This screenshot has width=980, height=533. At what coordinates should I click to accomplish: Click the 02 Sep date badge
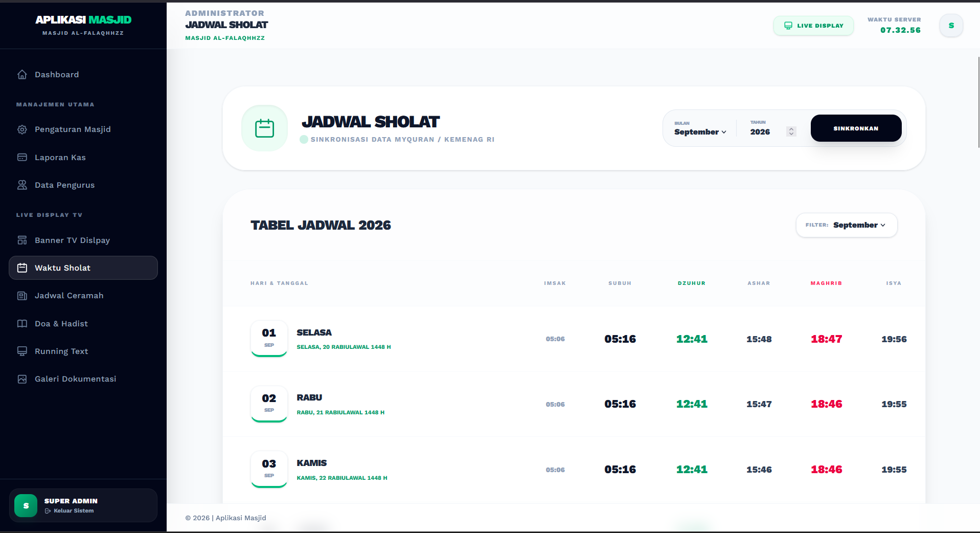pyautogui.click(x=269, y=404)
